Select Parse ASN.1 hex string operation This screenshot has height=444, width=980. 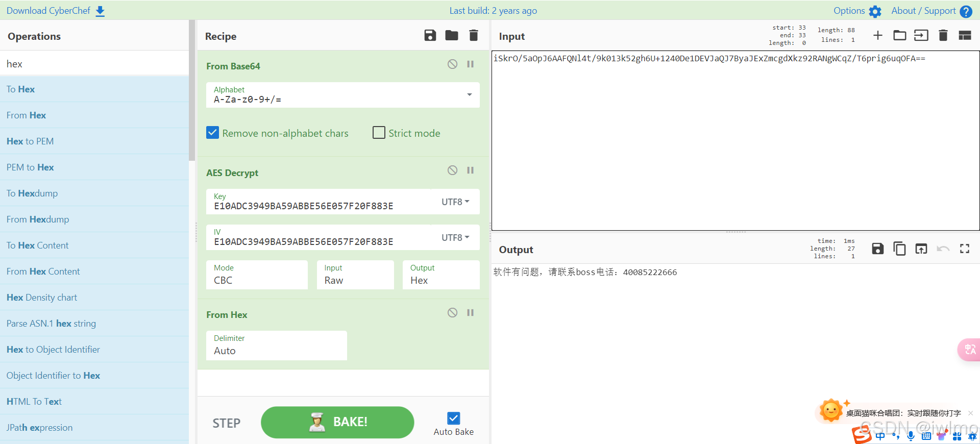pyautogui.click(x=94, y=324)
